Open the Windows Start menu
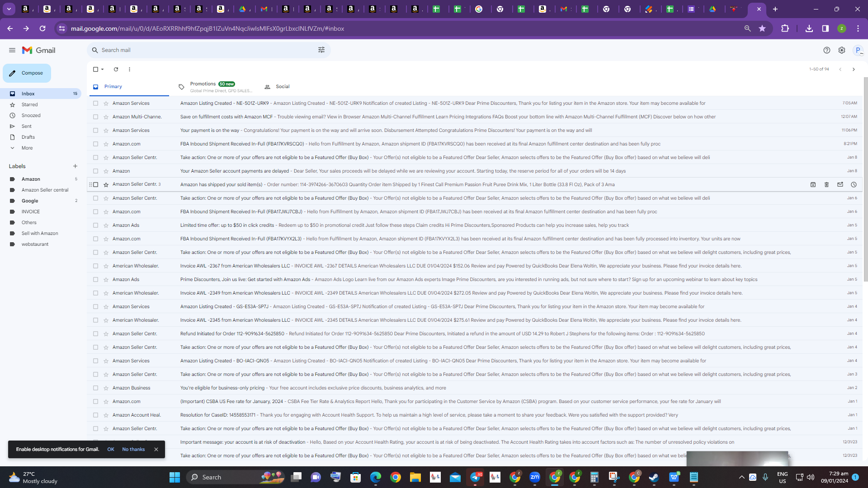Image resolution: width=868 pixels, height=488 pixels. click(x=175, y=477)
